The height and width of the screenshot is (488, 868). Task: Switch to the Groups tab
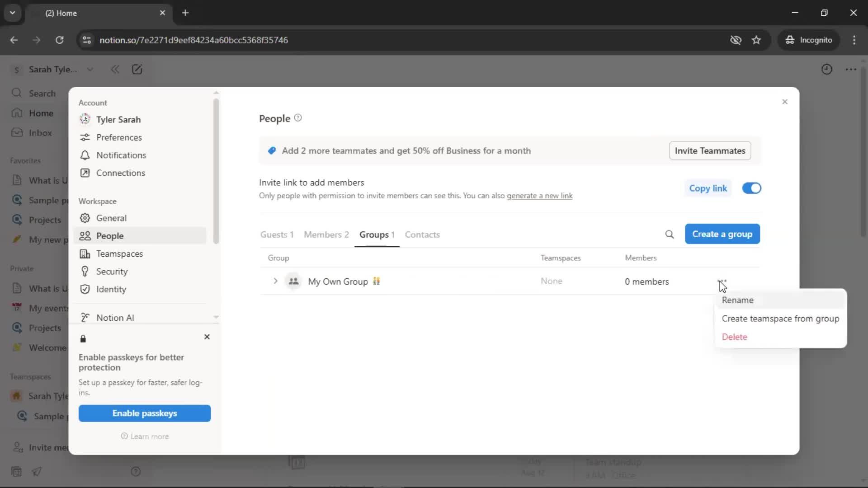377,235
